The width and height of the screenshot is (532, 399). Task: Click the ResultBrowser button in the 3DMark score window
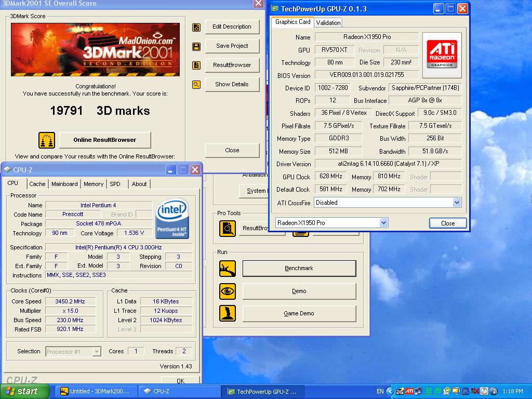[x=232, y=65]
